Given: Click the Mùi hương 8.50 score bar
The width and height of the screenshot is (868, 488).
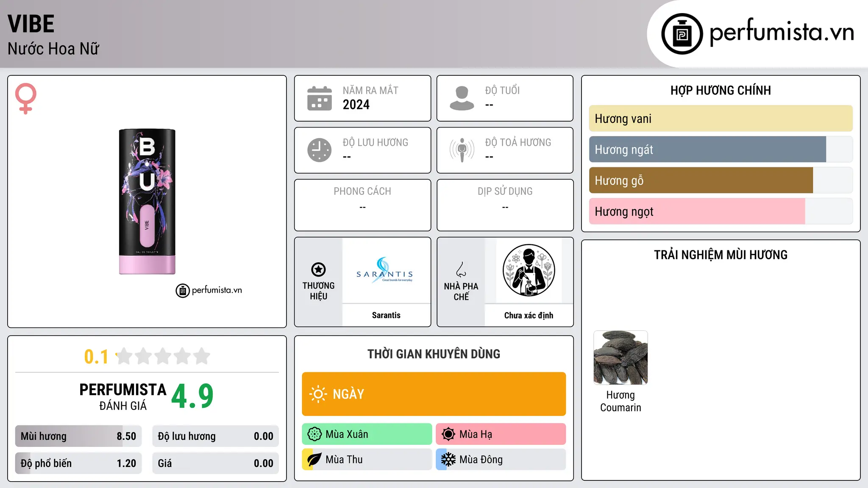Looking at the screenshot, I should click(x=78, y=436).
